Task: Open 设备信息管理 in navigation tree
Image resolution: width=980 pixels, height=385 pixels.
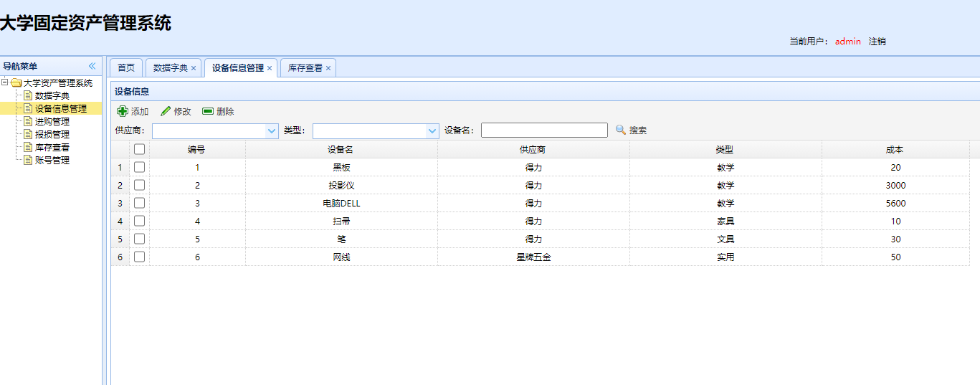Action: tap(61, 108)
